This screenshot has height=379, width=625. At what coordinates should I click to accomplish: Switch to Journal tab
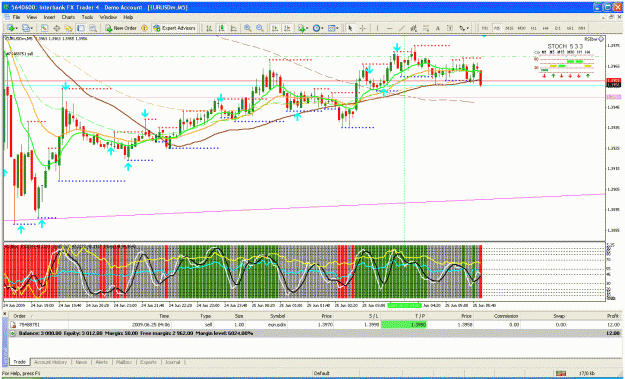[x=172, y=362]
